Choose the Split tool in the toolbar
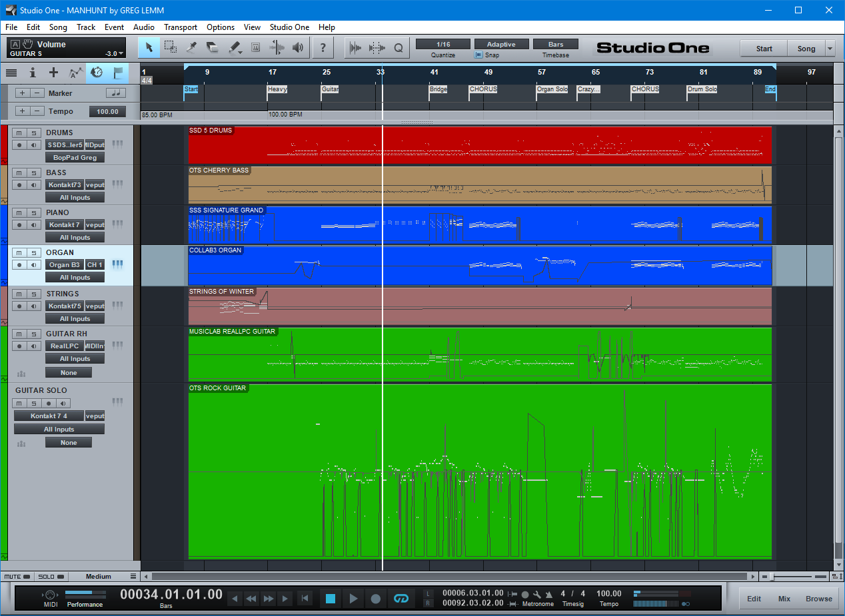 192,47
